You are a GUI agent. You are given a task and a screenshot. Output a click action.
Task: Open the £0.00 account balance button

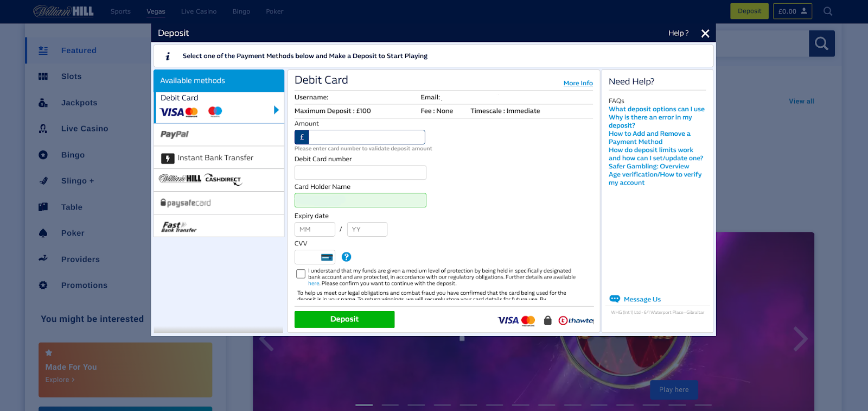pyautogui.click(x=793, y=11)
